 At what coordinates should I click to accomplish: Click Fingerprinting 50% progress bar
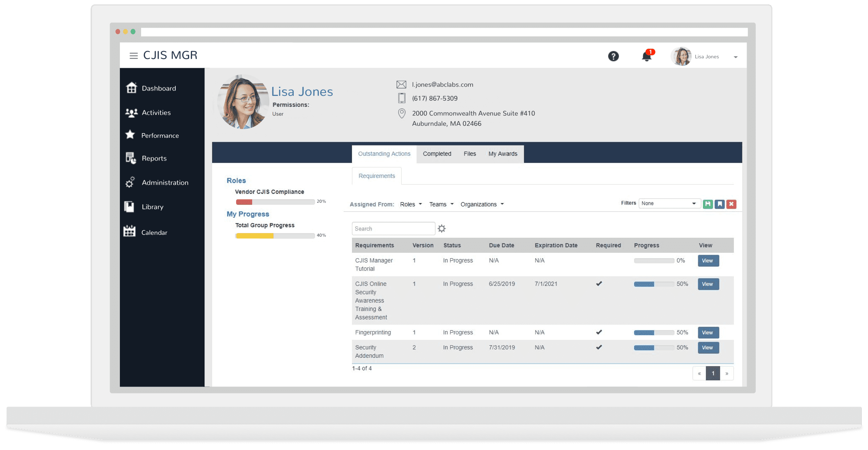coord(654,333)
